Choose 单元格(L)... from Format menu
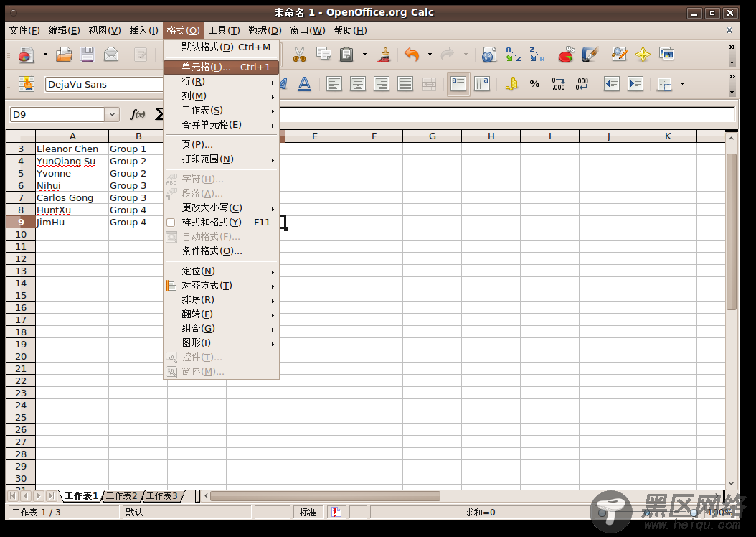756x537 pixels. pos(222,67)
